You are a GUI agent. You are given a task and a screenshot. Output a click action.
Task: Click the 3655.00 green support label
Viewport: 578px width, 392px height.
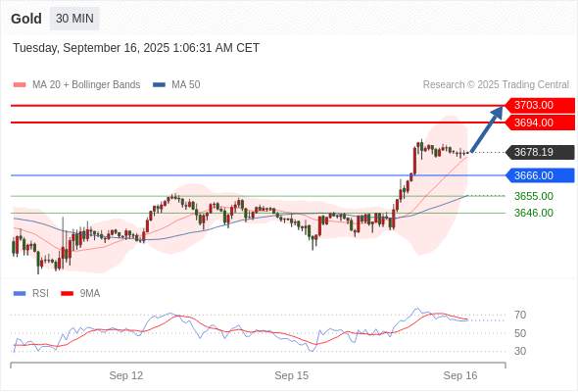pos(534,196)
